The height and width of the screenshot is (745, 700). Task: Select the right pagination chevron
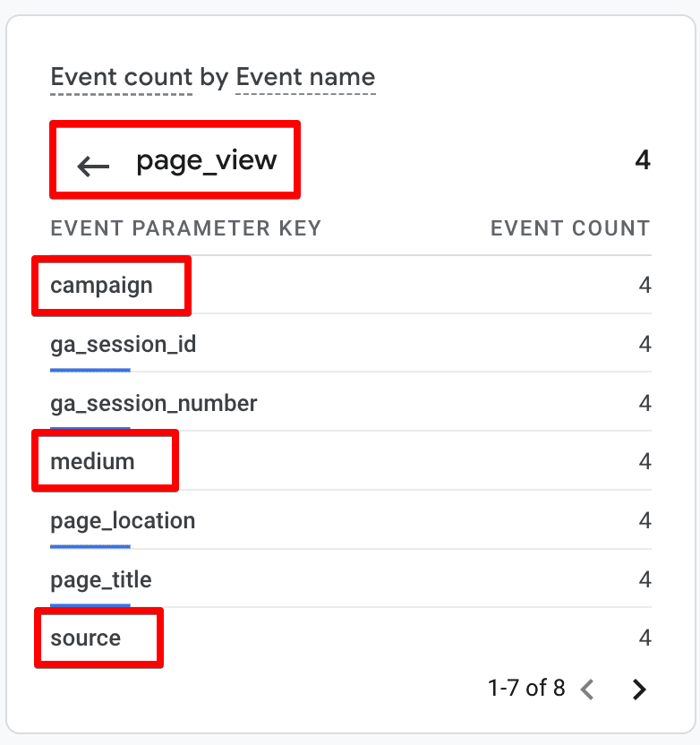639,689
